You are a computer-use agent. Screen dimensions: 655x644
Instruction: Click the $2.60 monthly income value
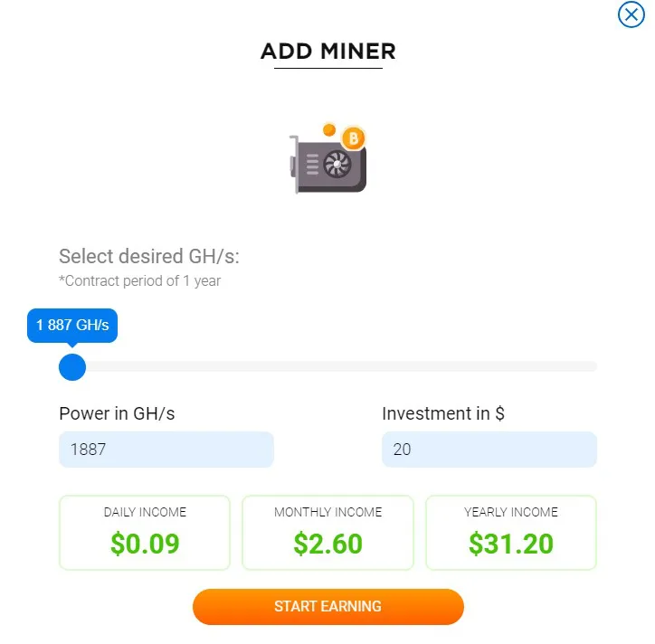327,544
